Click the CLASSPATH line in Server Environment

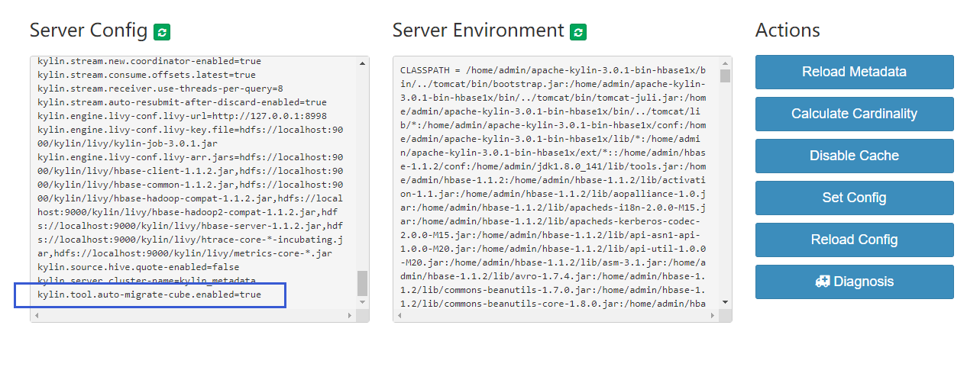(535, 70)
